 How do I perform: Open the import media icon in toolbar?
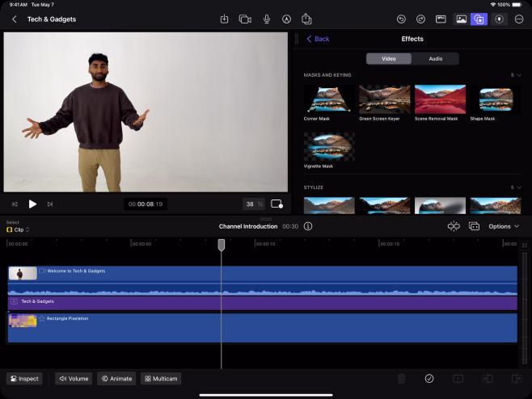(224, 19)
